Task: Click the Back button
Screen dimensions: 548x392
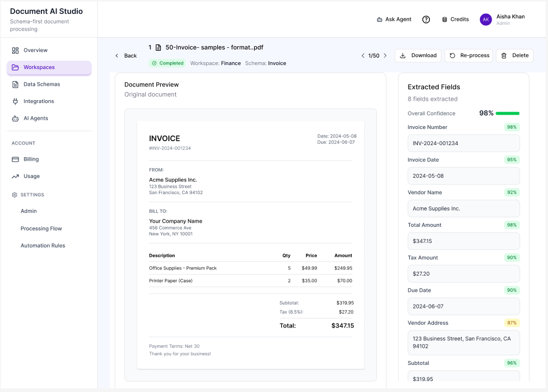Action: (126, 55)
